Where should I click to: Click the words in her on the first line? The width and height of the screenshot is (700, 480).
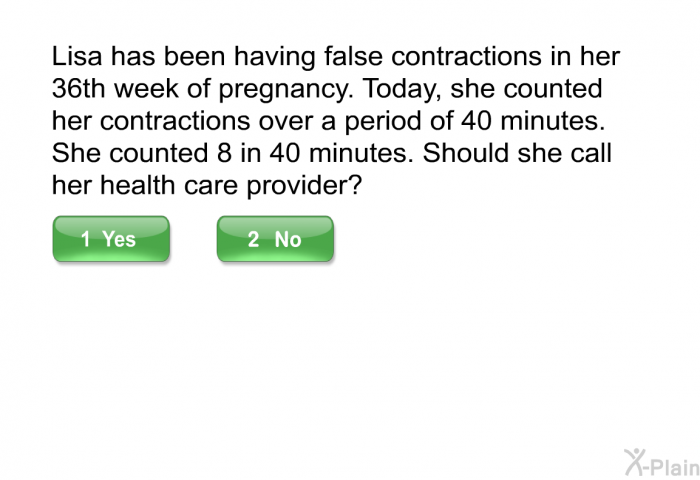(x=585, y=57)
